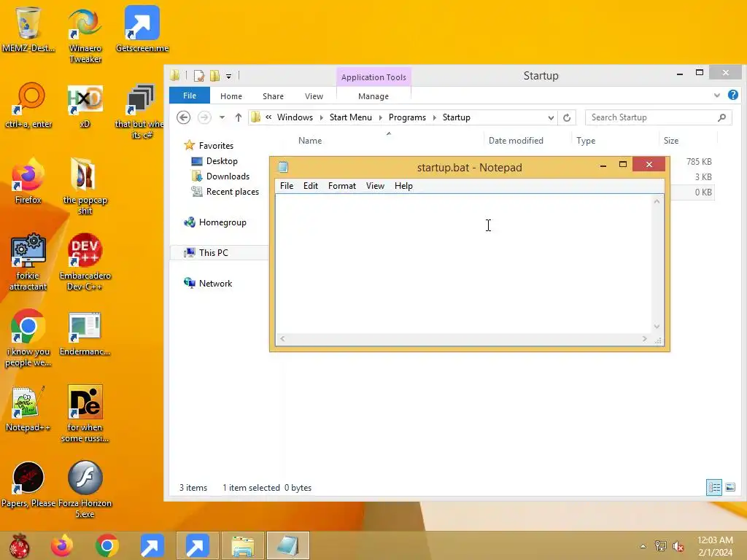This screenshot has height=560, width=747.
Task: Sort files by Size column header
Action: (671, 141)
